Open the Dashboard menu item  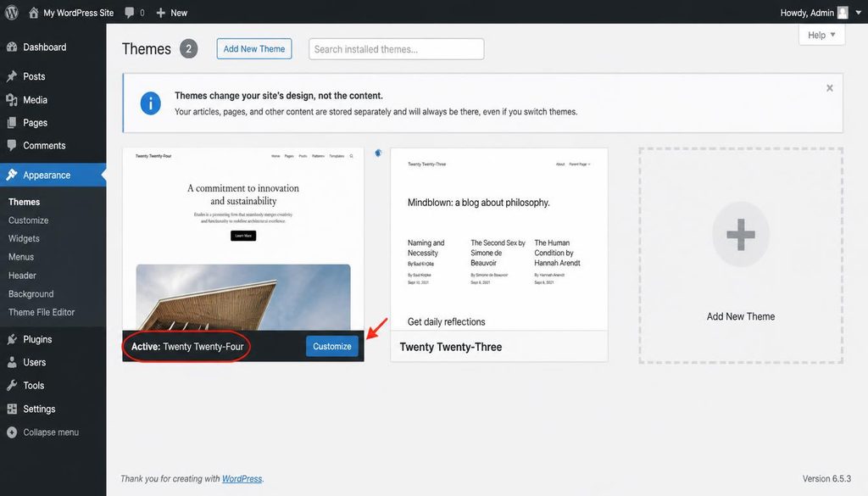tap(45, 47)
